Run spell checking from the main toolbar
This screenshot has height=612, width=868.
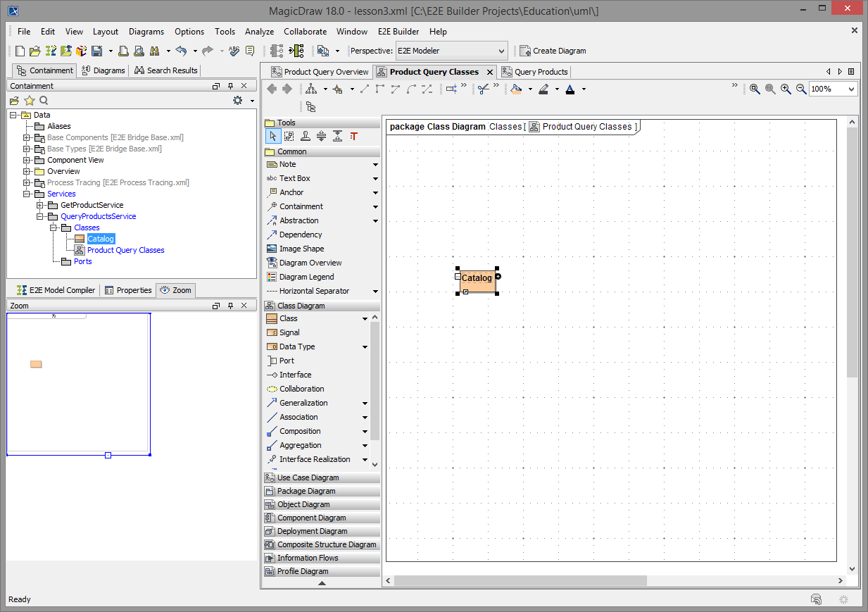[234, 50]
